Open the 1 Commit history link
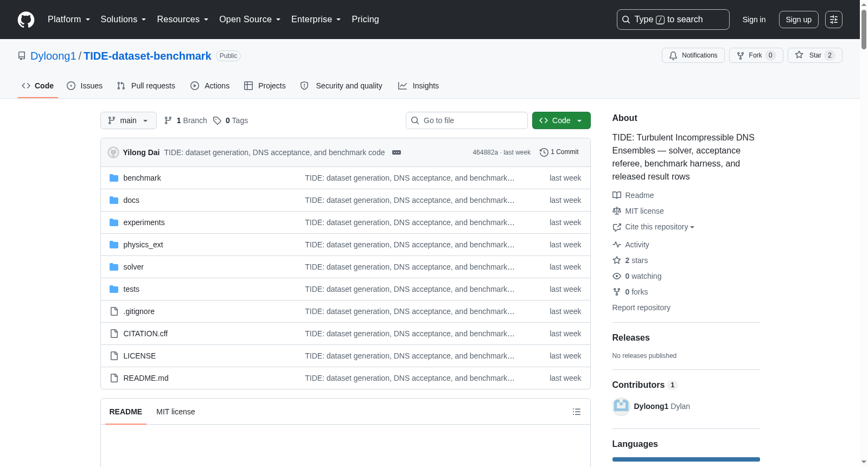Screen dimensions: 868x467 coord(559,152)
